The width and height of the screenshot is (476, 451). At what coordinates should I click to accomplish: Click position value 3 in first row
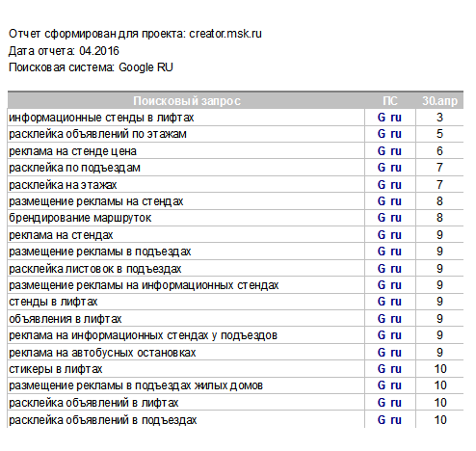[x=439, y=118]
